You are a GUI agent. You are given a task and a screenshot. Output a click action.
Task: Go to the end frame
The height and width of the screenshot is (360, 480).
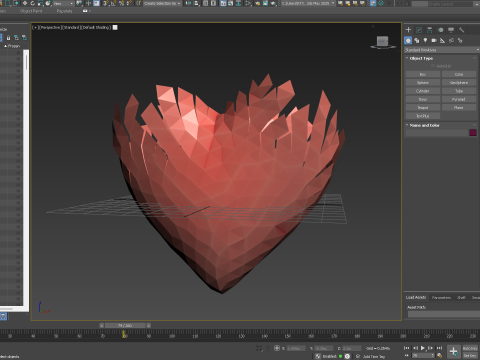(x=439, y=348)
